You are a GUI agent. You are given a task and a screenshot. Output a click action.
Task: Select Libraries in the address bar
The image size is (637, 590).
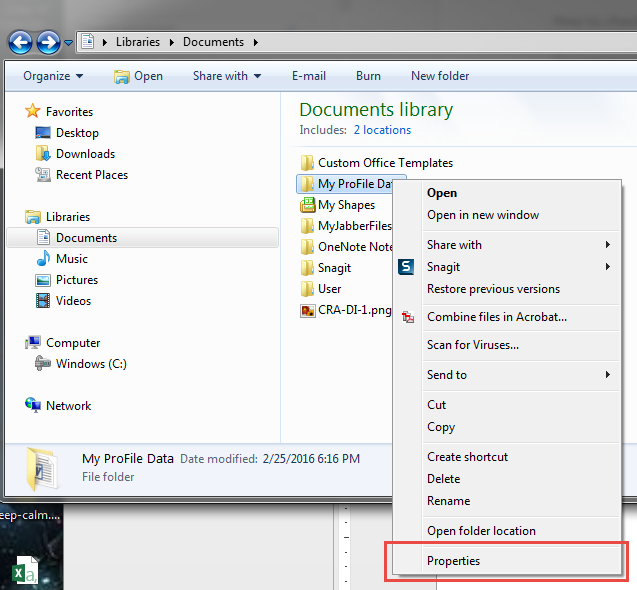click(x=138, y=42)
